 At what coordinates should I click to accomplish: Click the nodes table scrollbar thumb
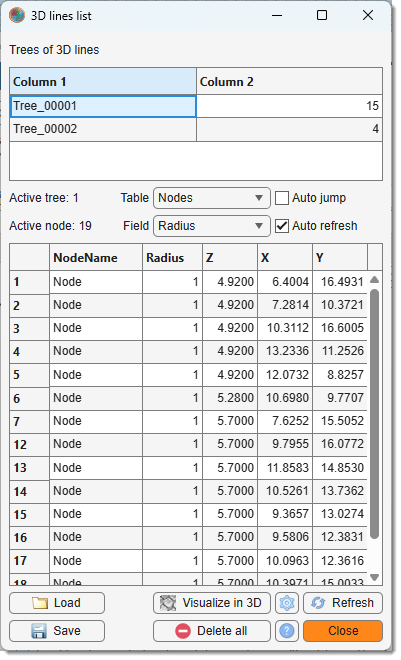tap(374, 412)
